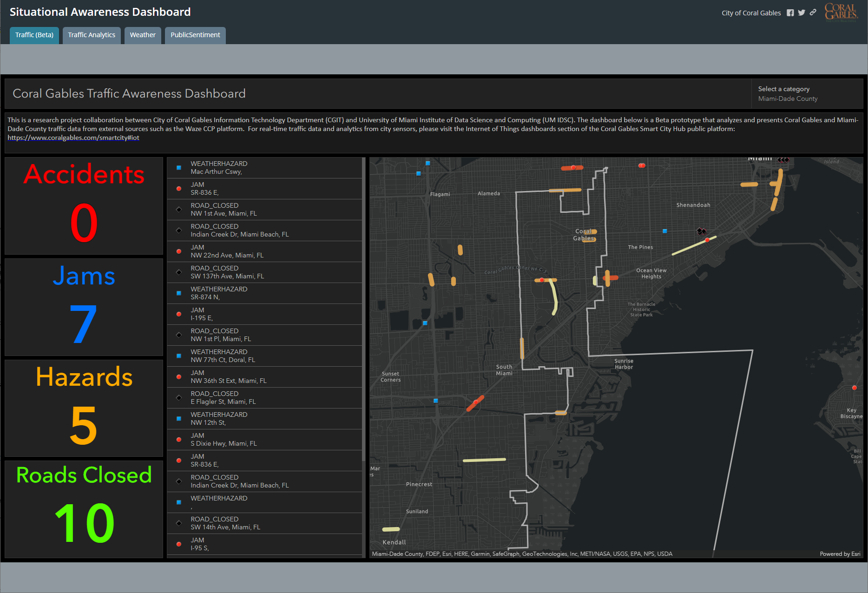Open the coralgables.com smartcity link

click(x=73, y=138)
